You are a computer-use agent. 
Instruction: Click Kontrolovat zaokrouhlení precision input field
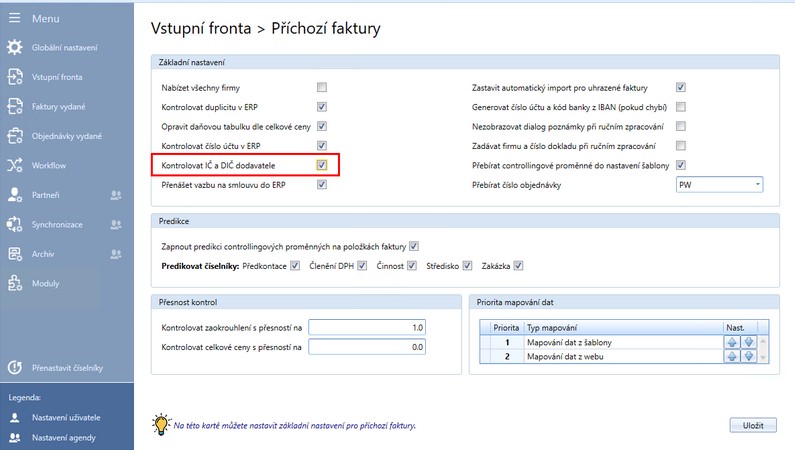[x=369, y=327]
